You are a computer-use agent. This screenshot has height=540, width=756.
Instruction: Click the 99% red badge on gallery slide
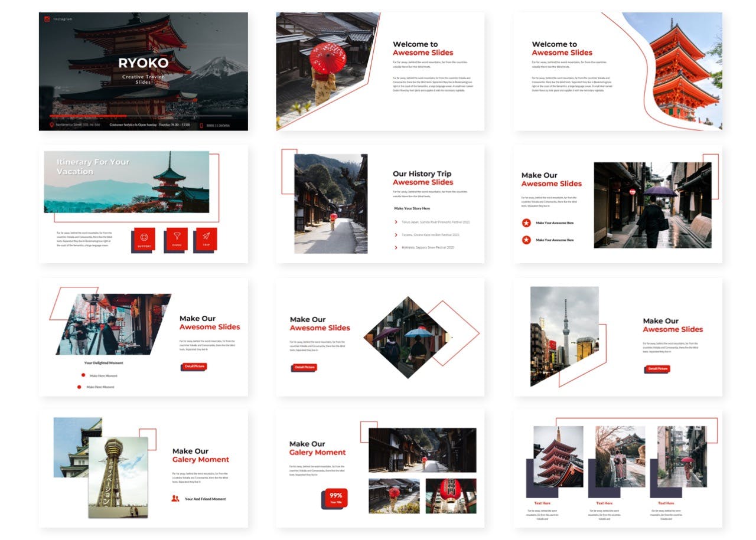click(x=335, y=498)
